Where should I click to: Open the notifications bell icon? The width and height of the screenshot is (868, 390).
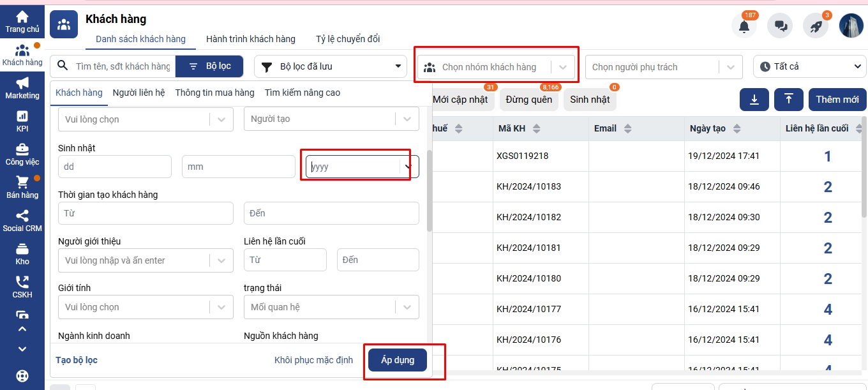click(x=744, y=27)
